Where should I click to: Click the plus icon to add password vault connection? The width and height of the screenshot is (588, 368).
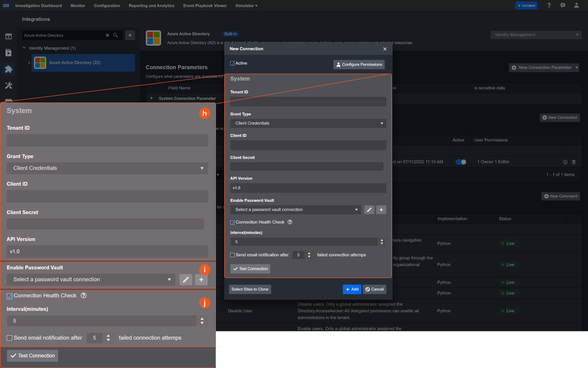click(381, 210)
